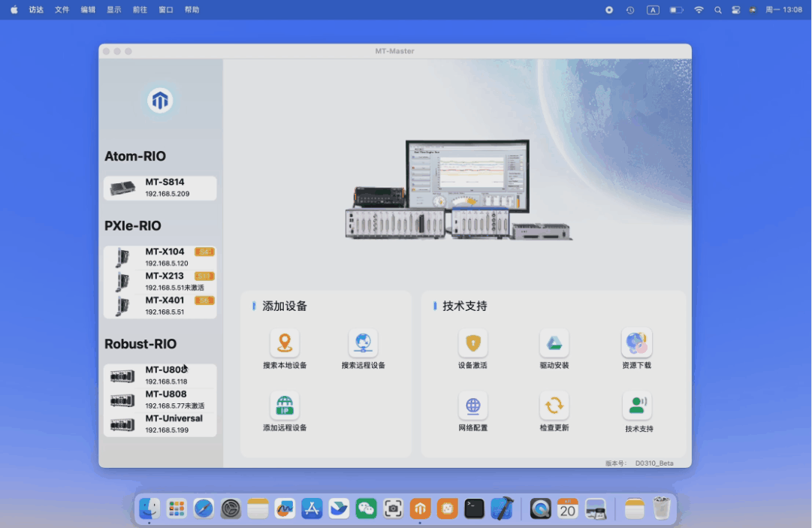This screenshot has width=812, height=528.
Task: Open Preview from the Dock
Action: click(595, 508)
